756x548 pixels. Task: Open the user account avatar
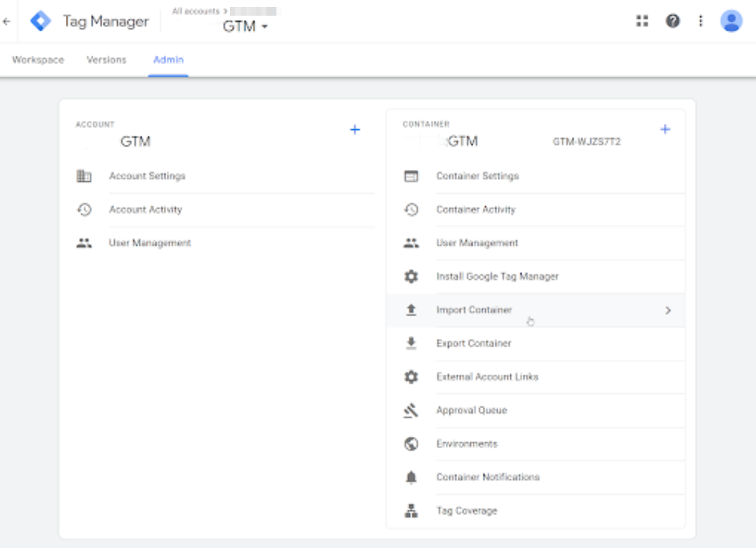[731, 21]
